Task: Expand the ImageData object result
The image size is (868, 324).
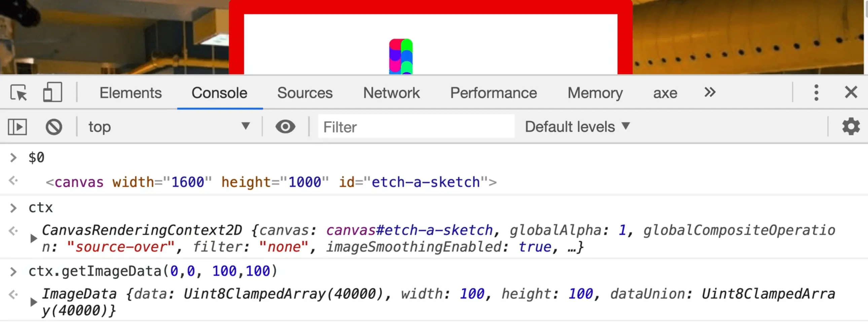Action: [x=33, y=302]
